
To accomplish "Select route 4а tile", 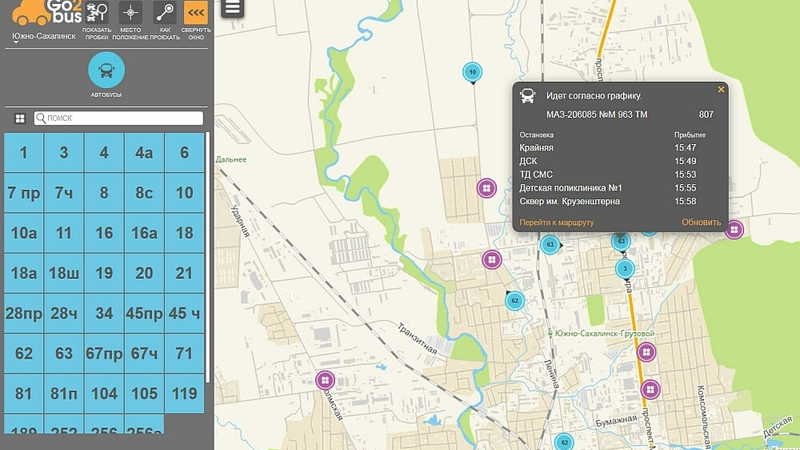I will 144,153.
